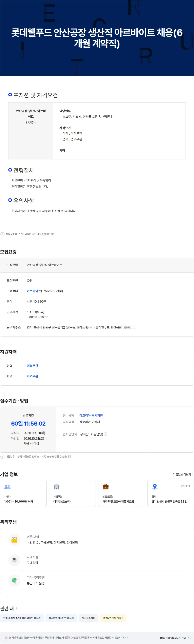
Task: Open the 위치 경기 안산시 단원구 card
Action: [171, 493]
